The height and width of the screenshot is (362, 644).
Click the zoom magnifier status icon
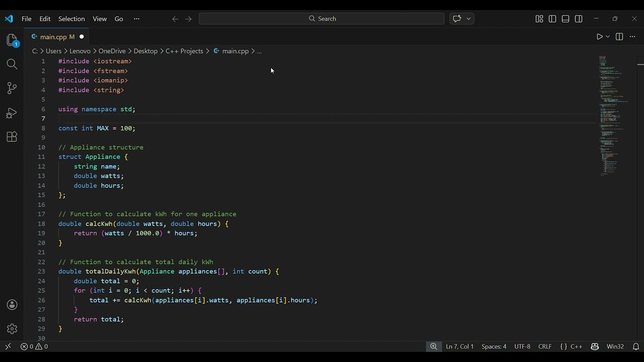[433, 346]
